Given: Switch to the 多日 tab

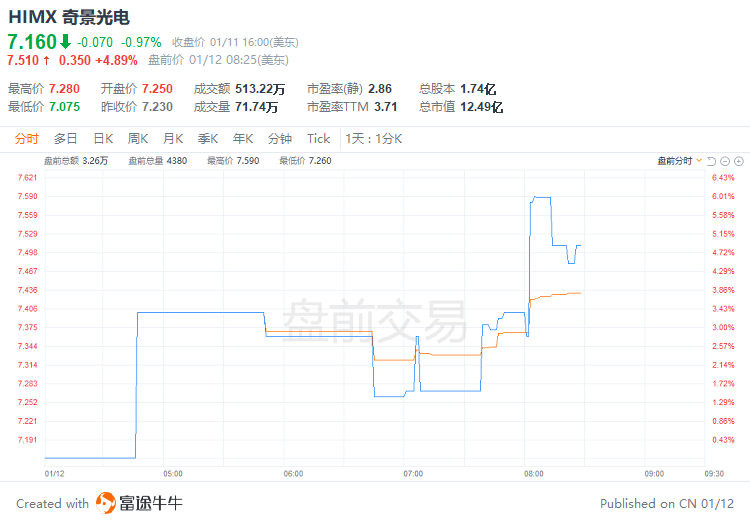Looking at the screenshot, I should click(66, 139).
